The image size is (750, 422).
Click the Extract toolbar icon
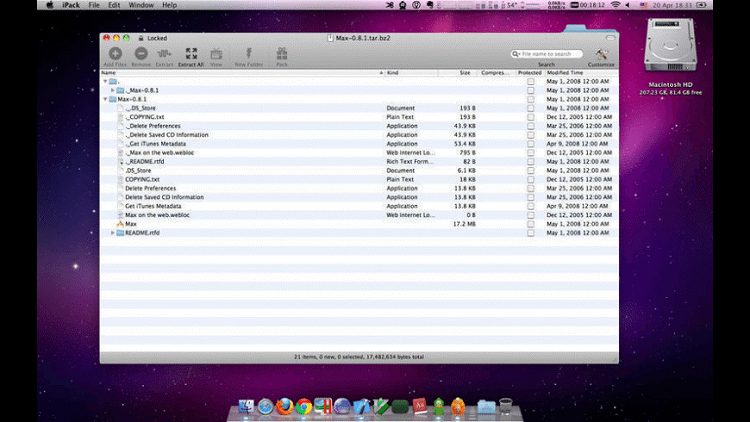[x=164, y=54]
